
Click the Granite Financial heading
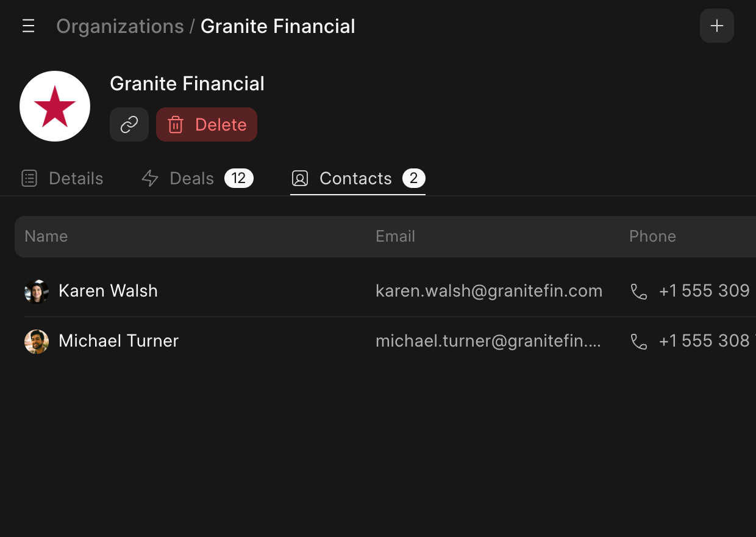(x=187, y=84)
